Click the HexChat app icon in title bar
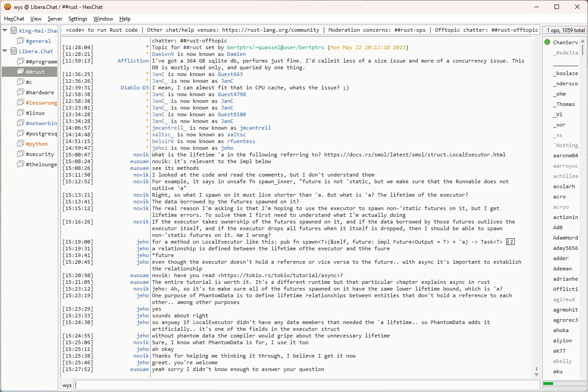The image size is (588, 392). pyautogui.click(x=8, y=7)
